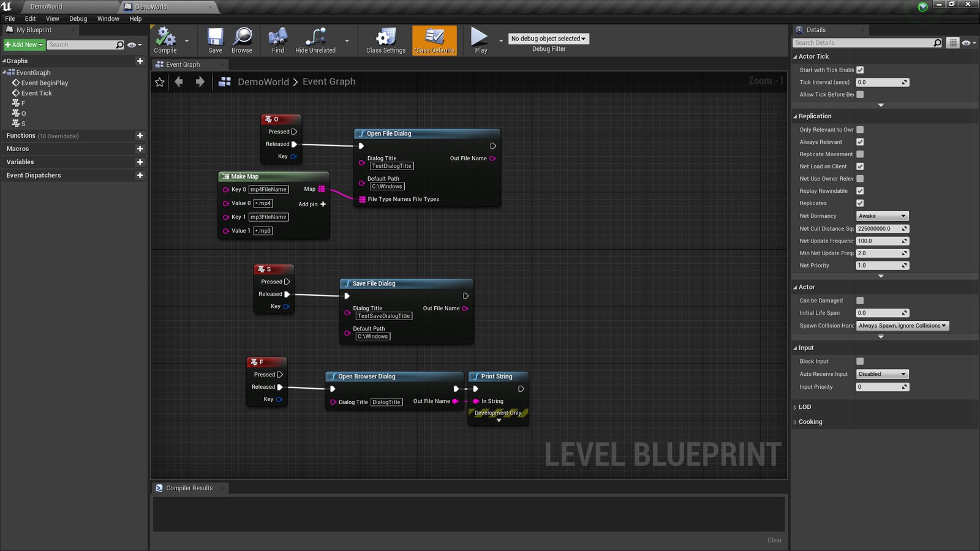The width and height of the screenshot is (980, 551).
Task: Click the Search Details input field
Action: tap(862, 43)
